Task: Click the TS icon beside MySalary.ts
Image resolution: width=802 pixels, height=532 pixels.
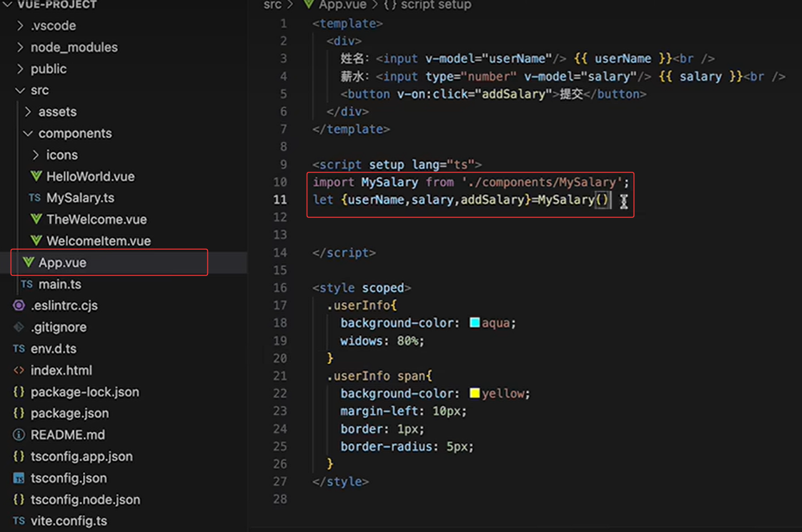Action: click(x=35, y=198)
